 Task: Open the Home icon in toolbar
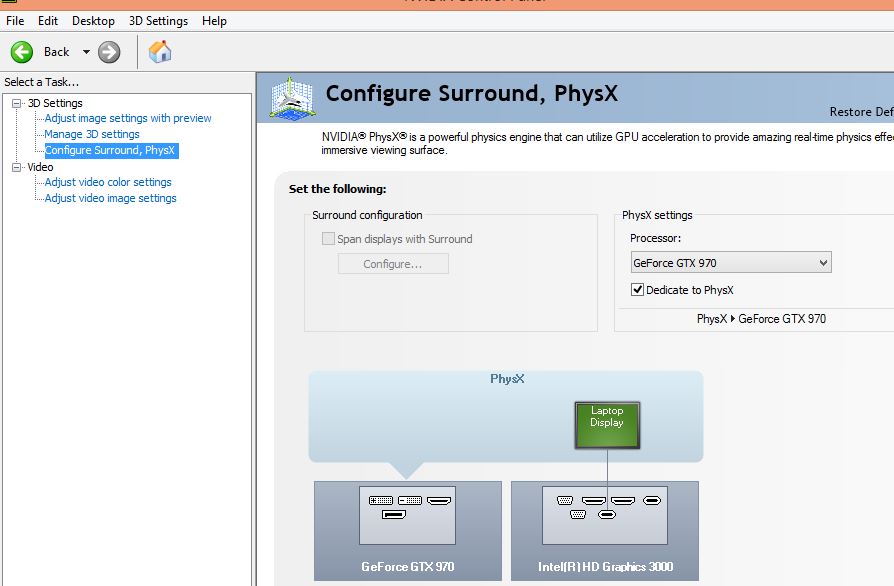pos(160,52)
